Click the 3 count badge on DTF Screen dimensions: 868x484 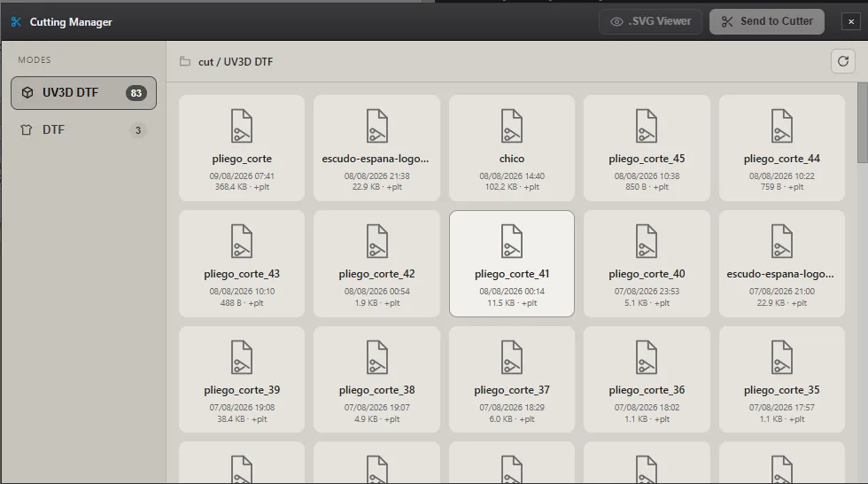pyautogui.click(x=138, y=130)
